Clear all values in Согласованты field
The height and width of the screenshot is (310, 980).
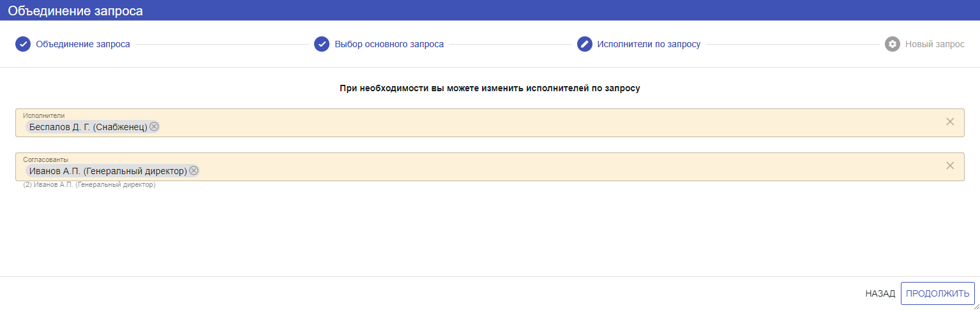point(950,166)
